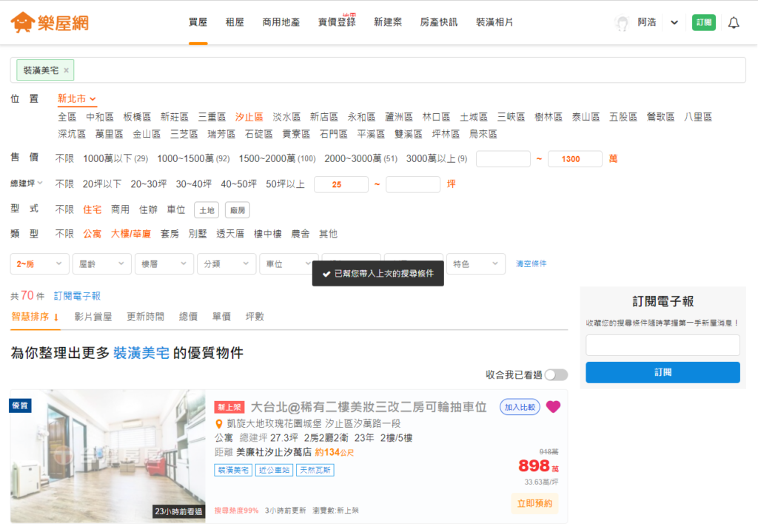Screen dimensions: 758x532
Task: Select 住宅 property form
Action: click(x=93, y=209)
